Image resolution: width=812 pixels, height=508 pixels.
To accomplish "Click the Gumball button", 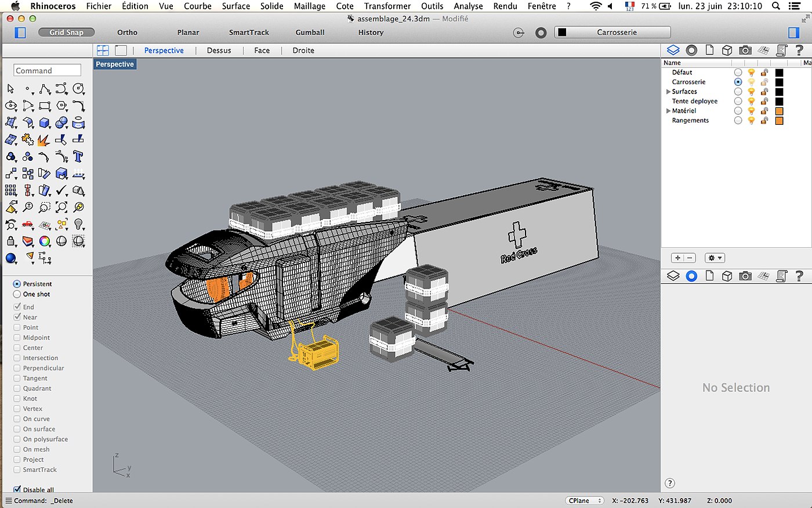I will point(310,33).
